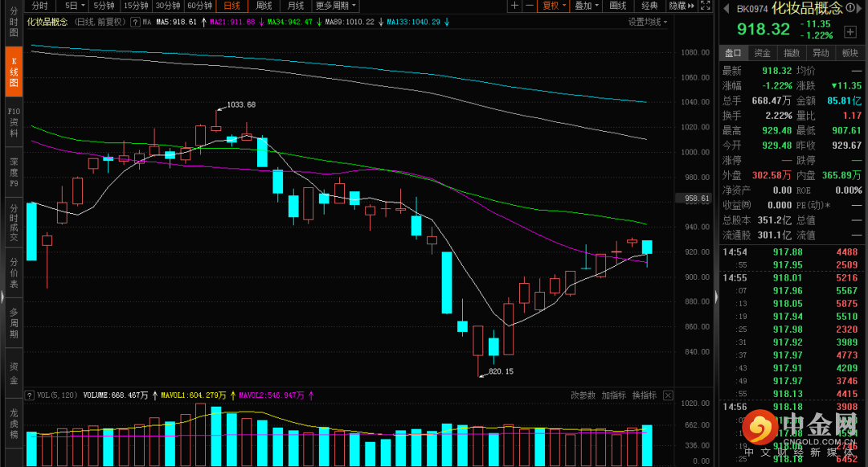Click the MAVOL2:546.947万 legend entry
Viewport: 868px width, 467px height.
click(272, 395)
